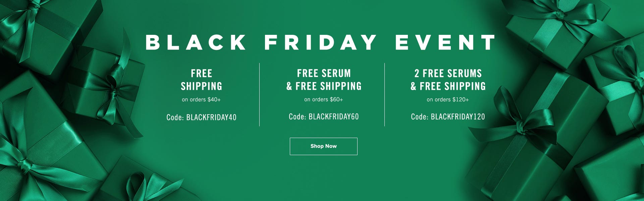Click the divider line between $60 and $120 offers
The width and height of the screenshot is (644, 201).
[384, 94]
